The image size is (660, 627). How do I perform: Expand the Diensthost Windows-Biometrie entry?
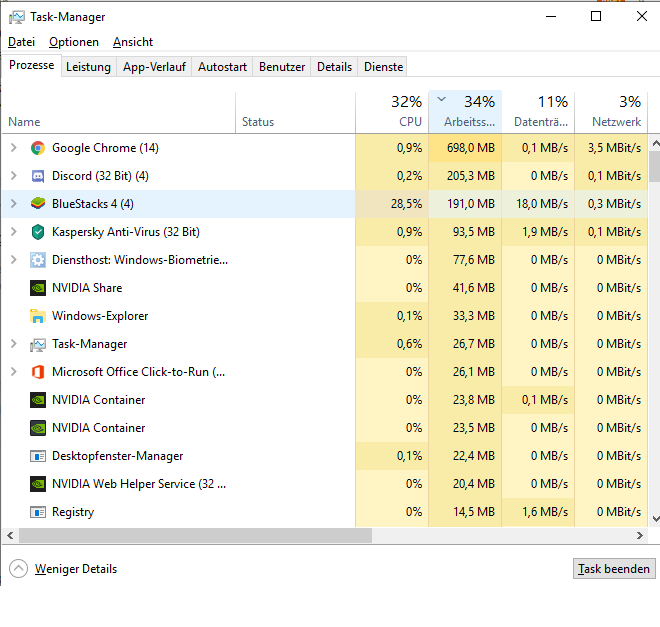[13, 260]
